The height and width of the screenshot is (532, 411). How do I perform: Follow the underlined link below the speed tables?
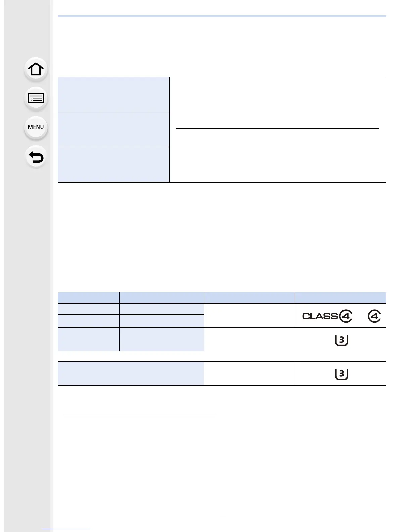139,414
